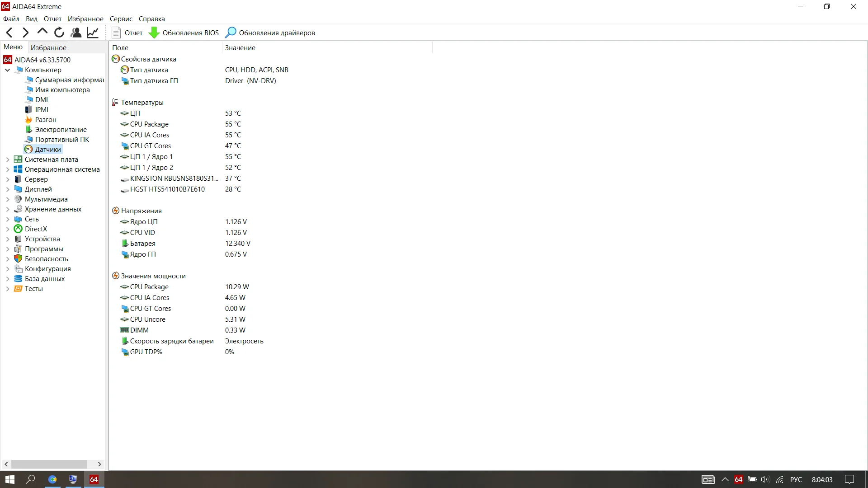Click the Refresh toolbar icon
This screenshot has height=488, width=868.
tap(59, 33)
